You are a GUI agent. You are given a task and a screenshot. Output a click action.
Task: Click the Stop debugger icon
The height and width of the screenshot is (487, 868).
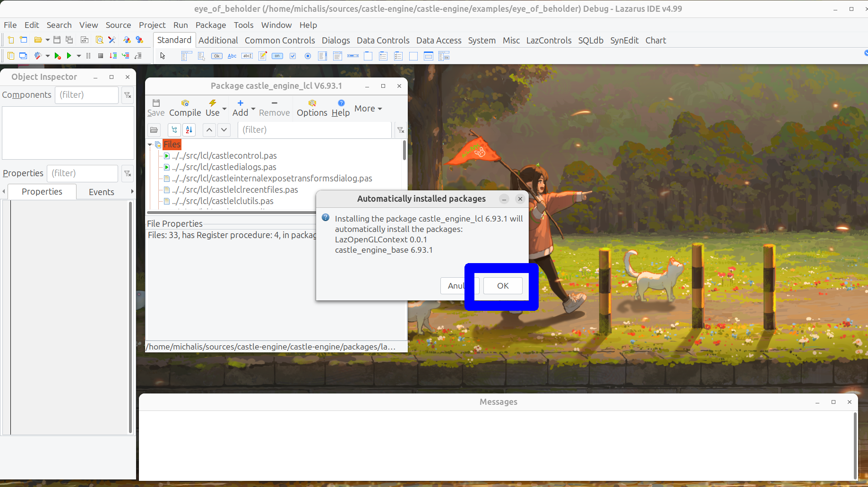(101, 56)
